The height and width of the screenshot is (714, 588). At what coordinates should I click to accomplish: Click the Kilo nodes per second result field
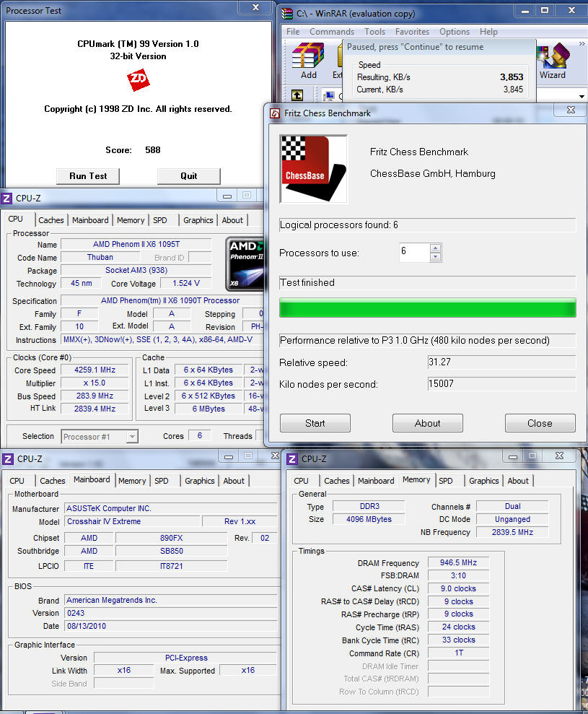point(501,383)
